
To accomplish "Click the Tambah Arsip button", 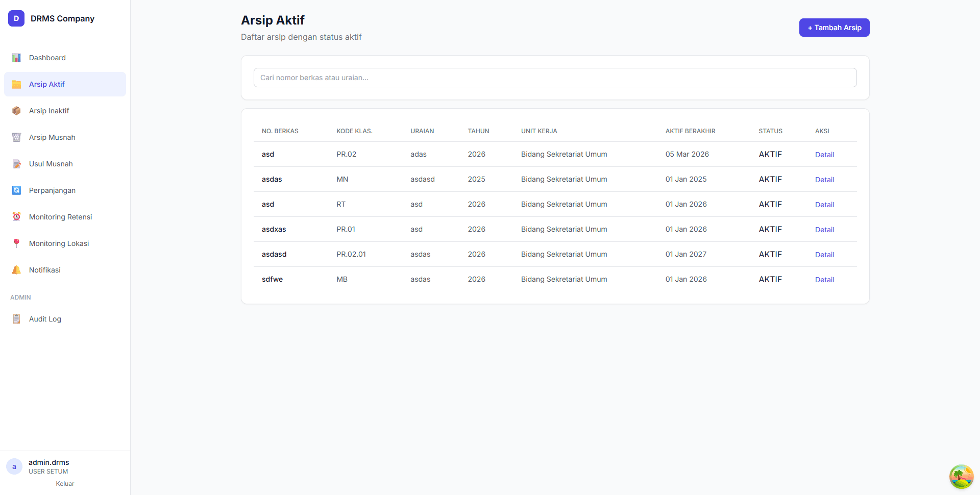I will (x=834, y=28).
